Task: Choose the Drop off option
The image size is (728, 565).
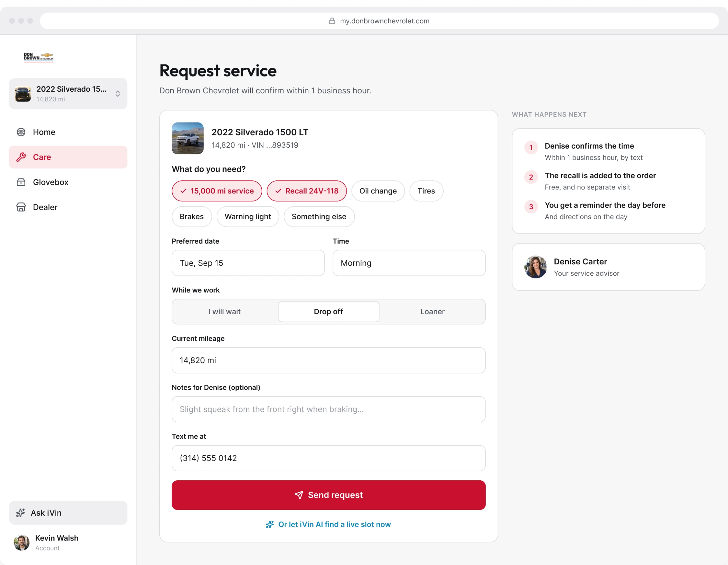Action: tap(328, 311)
